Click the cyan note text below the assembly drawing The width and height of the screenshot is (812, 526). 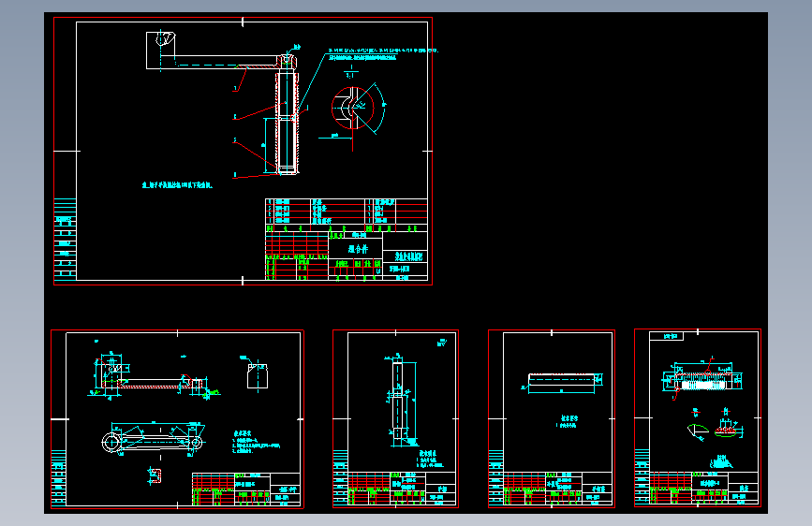pos(178,184)
